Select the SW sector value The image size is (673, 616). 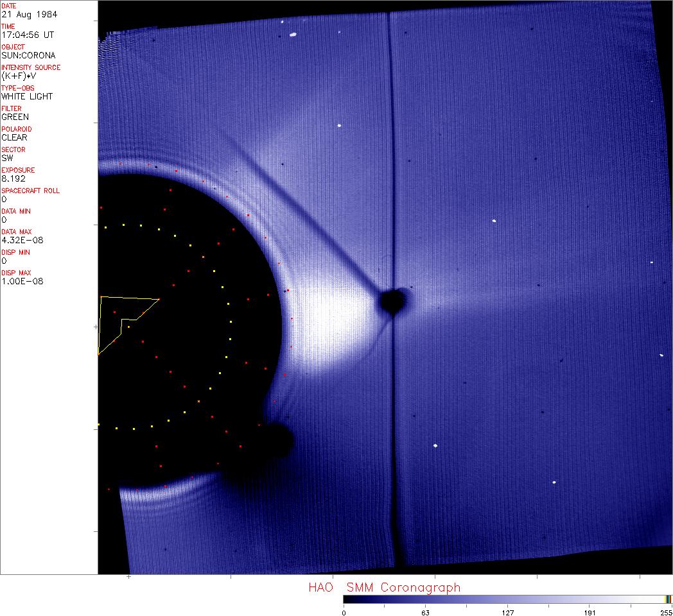(7, 158)
